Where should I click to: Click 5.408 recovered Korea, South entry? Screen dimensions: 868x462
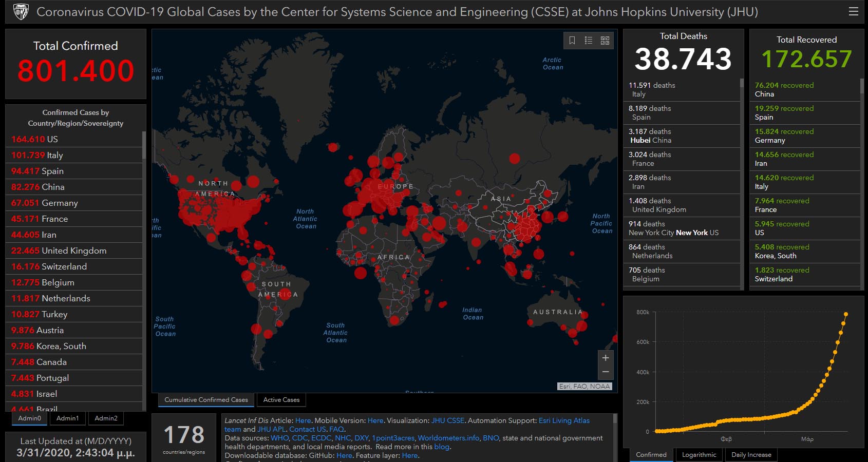[x=805, y=252]
